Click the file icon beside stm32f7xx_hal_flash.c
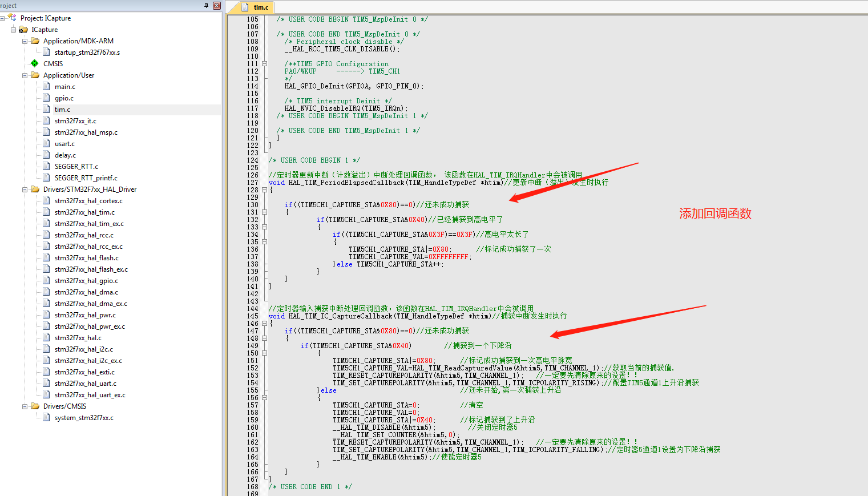 (x=46, y=257)
